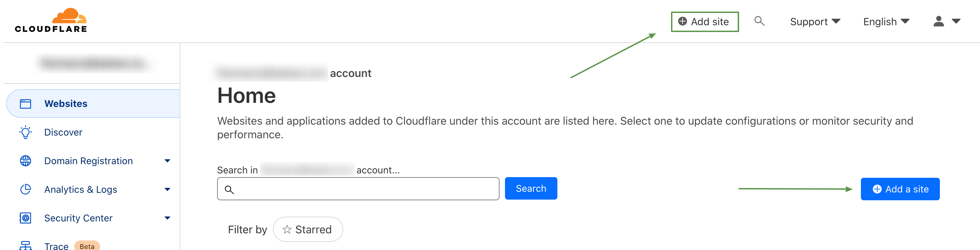This screenshot has width=980, height=250.
Task: Open the header search magnifier icon
Action: (x=759, y=21)
